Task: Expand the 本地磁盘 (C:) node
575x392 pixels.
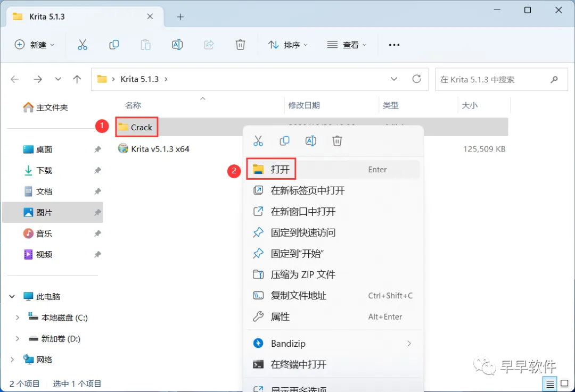Action: point(17,318)
